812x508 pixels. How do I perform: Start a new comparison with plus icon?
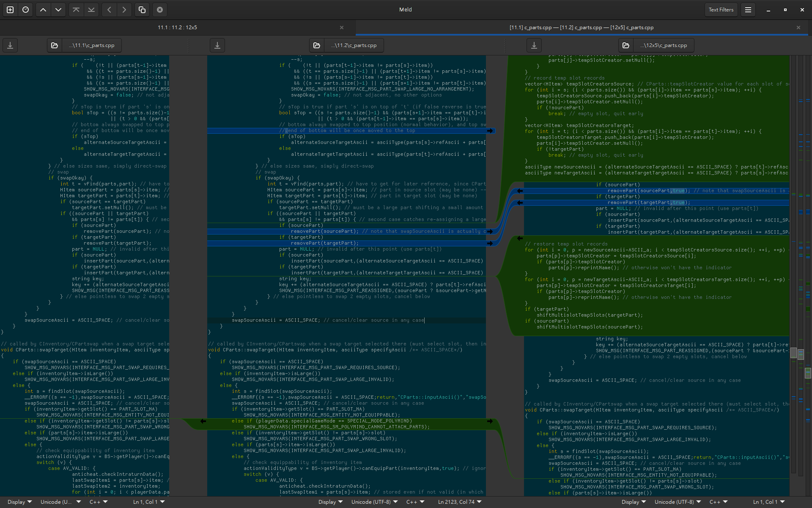pos(10,9)
